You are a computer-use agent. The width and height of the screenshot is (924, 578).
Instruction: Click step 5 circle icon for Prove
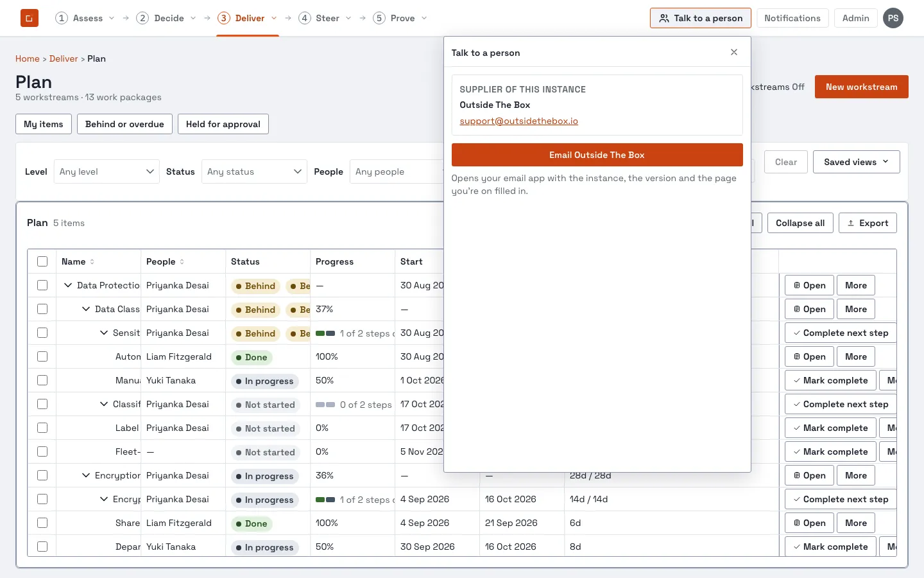tap(379, 18)
